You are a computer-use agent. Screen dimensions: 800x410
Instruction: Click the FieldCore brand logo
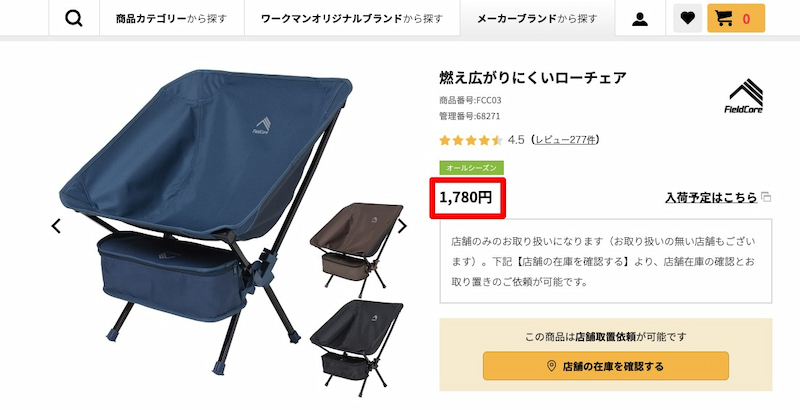tap(744, 96)
